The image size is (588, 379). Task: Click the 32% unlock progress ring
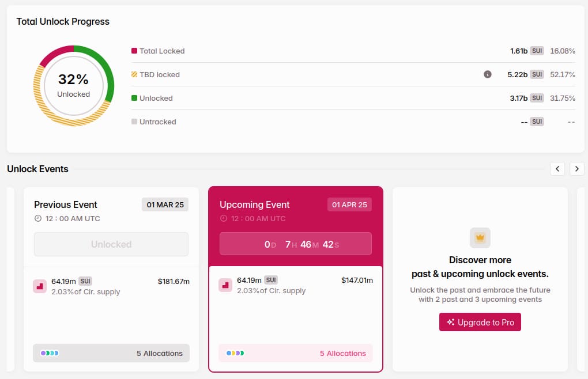[x=73, y=86]
